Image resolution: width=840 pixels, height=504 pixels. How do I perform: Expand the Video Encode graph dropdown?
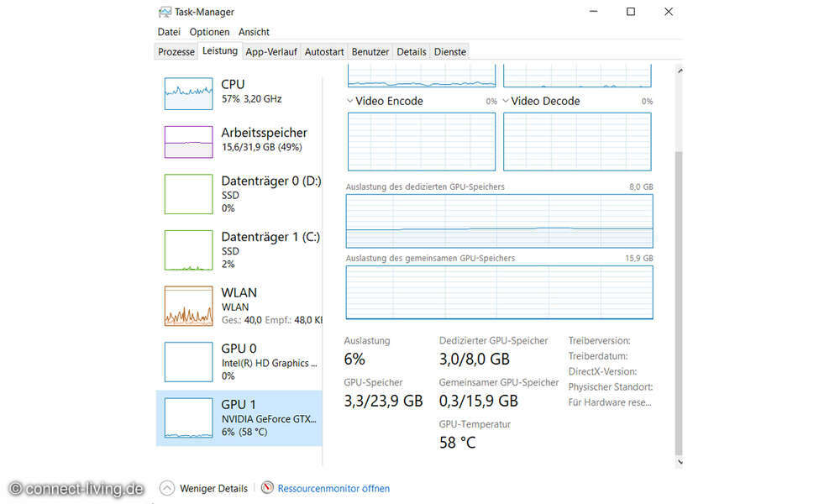(x=350, y=101)
